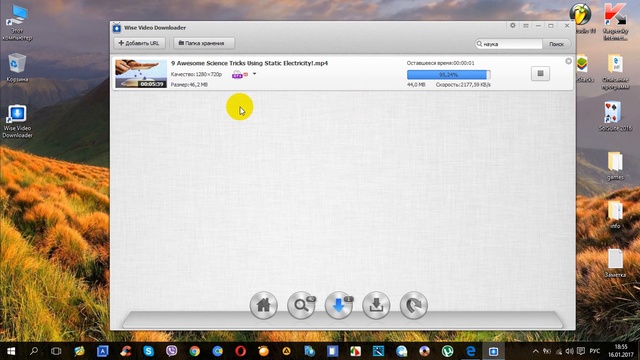Screen dimensions: 640x360
Task: Open taskbar search magnifier
Action: tap(34, 351)
